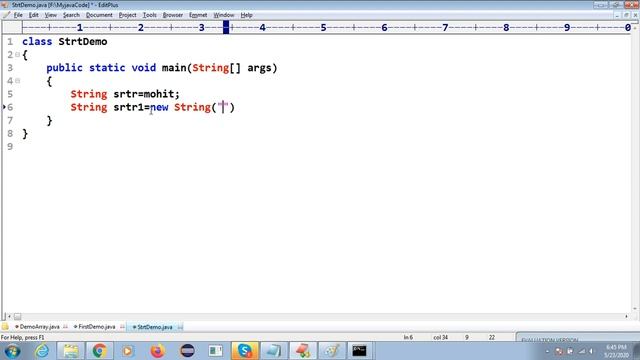Click the column ruler at mark 5

pyautogui.click(x=323, y=27)
